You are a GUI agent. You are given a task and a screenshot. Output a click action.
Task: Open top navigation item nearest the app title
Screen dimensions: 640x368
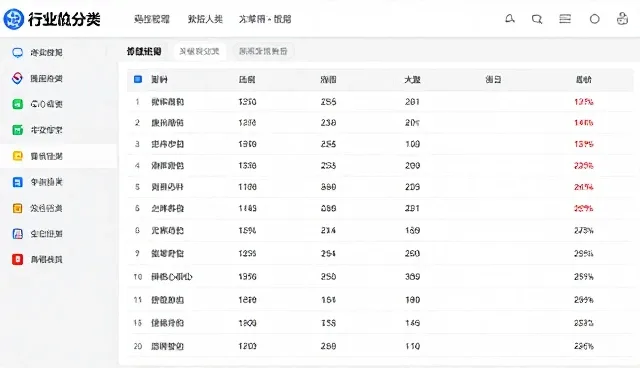[x=152, y=19]
